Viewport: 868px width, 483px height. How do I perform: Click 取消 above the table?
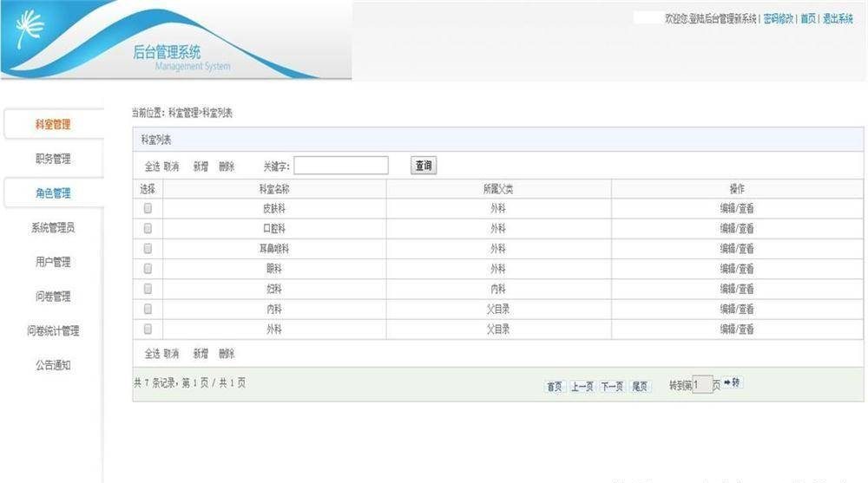171,166
